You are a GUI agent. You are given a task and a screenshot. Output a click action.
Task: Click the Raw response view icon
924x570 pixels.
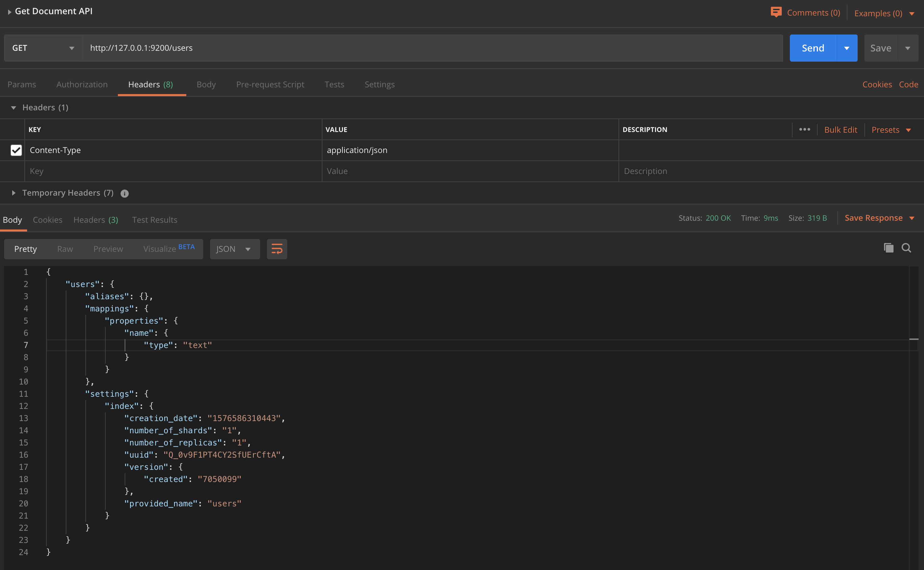point(65,248)
